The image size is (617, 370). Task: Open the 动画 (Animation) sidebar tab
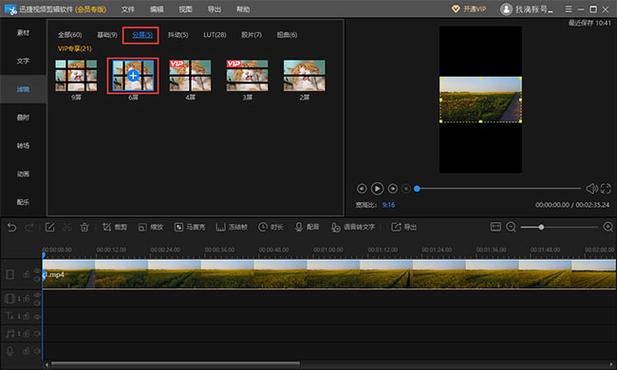[x=23, y=174]
